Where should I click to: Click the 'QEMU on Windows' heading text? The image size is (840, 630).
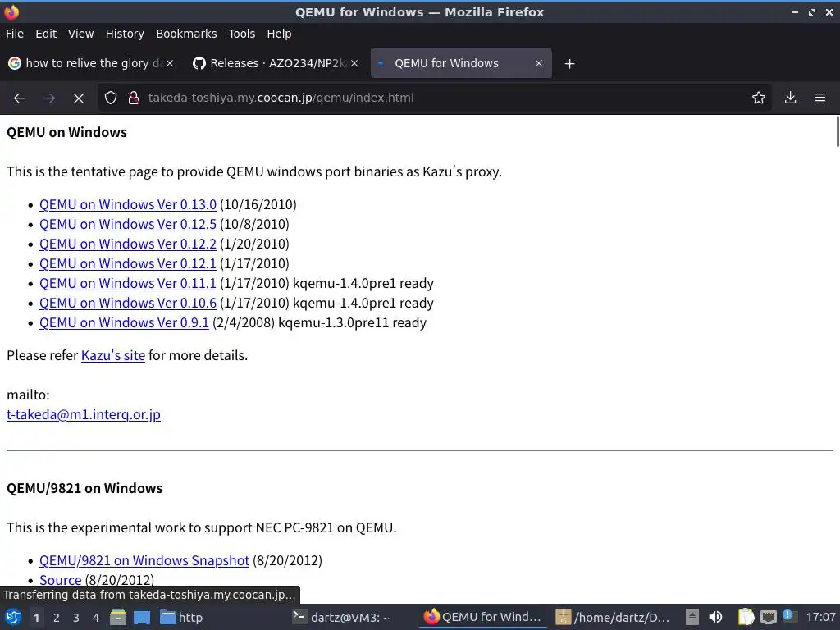(x=66, y=132)
